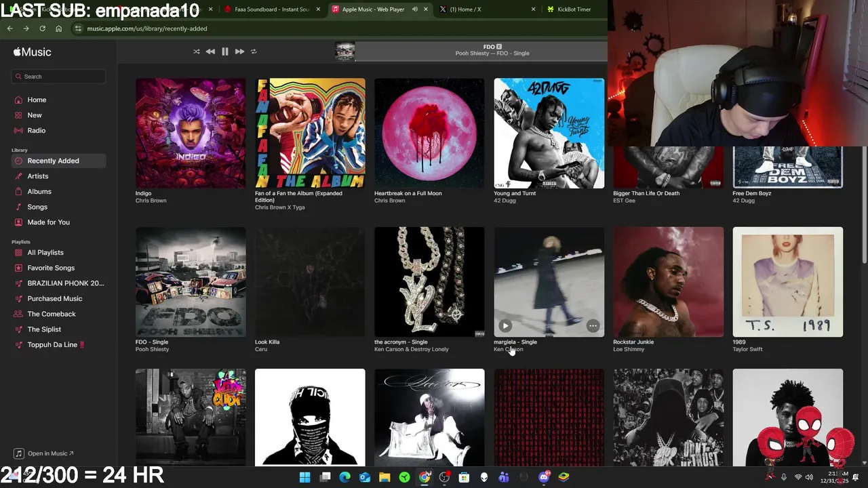The width and height of the screenshot is (868, 488).
Task: Click the music.apple.com address bar
Action: (147, 28)
